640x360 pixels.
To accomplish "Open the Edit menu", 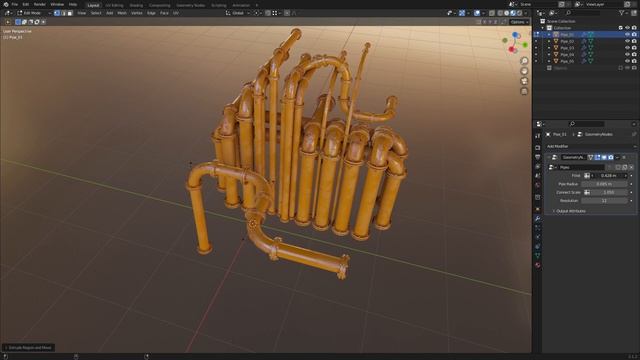I will [26, 4].
